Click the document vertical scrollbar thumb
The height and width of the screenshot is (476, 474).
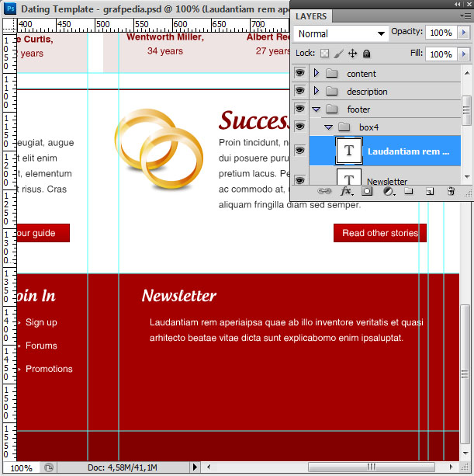point(465,374)
